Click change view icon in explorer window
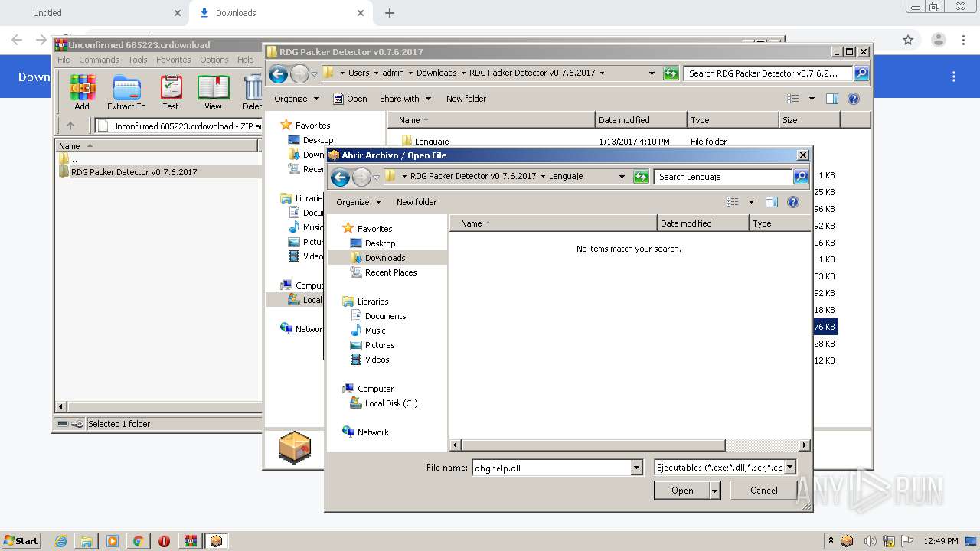 pyautogui.click(x=793, y=99)
